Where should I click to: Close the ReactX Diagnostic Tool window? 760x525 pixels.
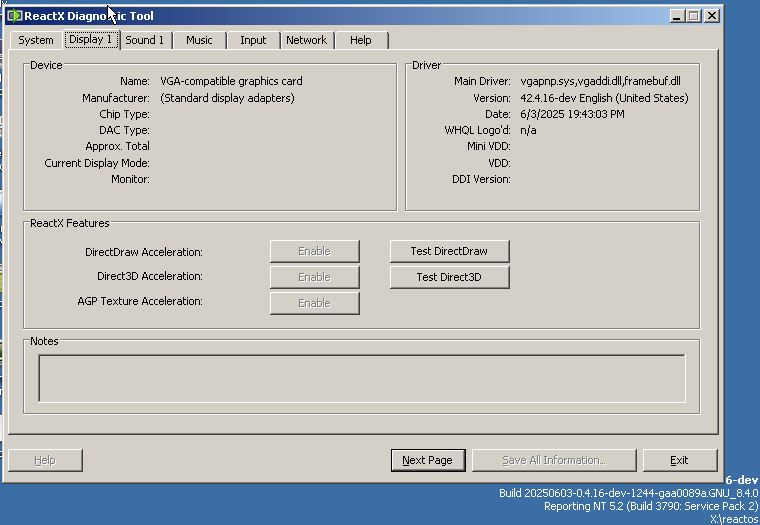click(x=712, y=16)
